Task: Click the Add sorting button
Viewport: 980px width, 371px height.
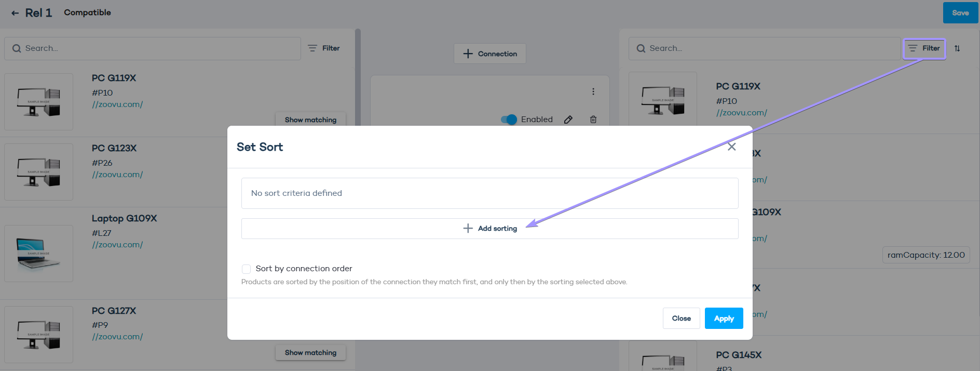Action: coord(490,229)
